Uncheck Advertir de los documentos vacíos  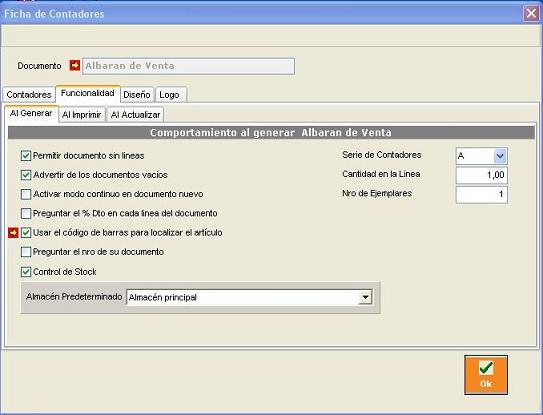tap(26, 175)
